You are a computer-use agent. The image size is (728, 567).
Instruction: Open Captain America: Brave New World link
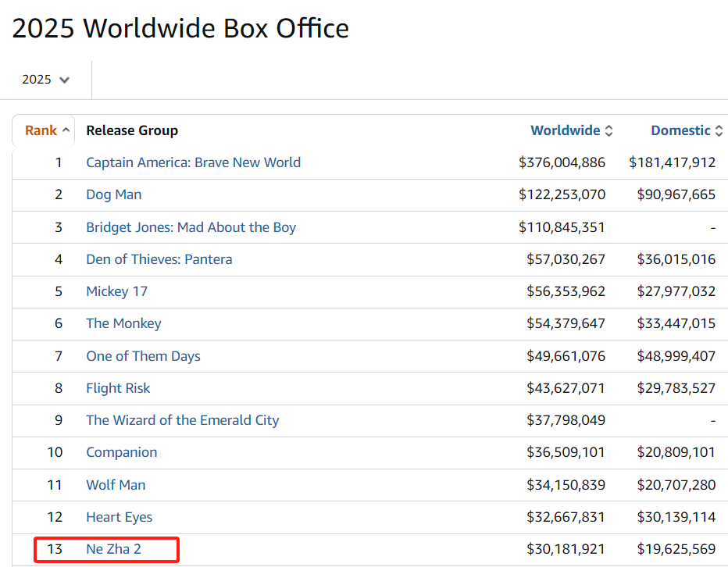193,162
